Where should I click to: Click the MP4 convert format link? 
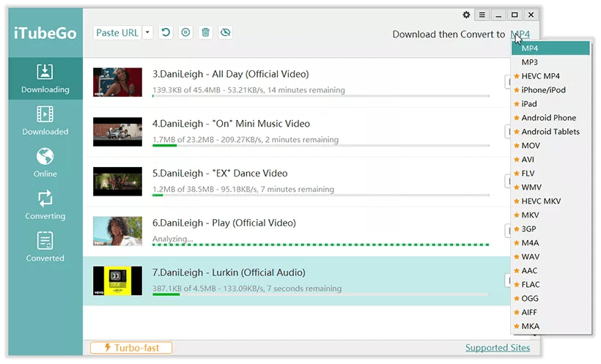click(520, 34)
